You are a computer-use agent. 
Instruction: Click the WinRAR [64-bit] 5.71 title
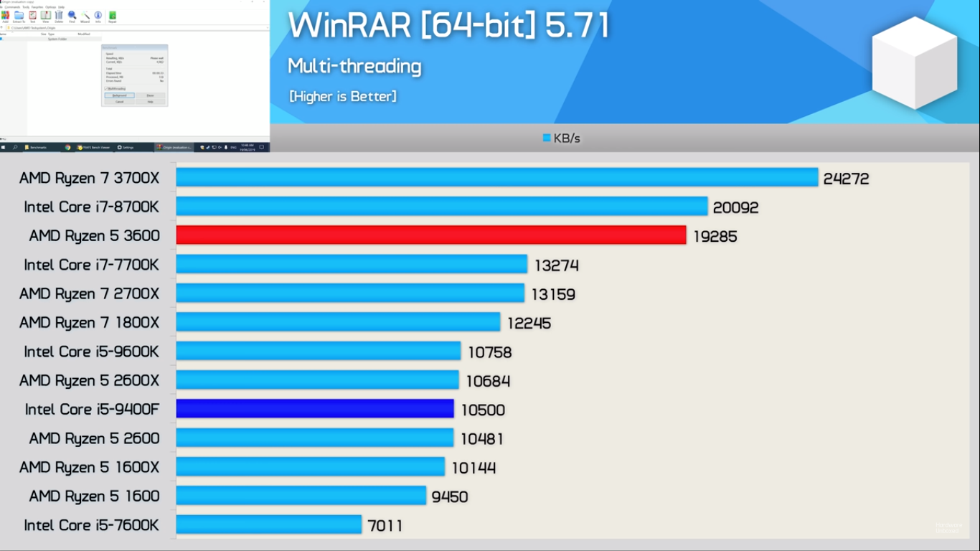tap(449, 26)
